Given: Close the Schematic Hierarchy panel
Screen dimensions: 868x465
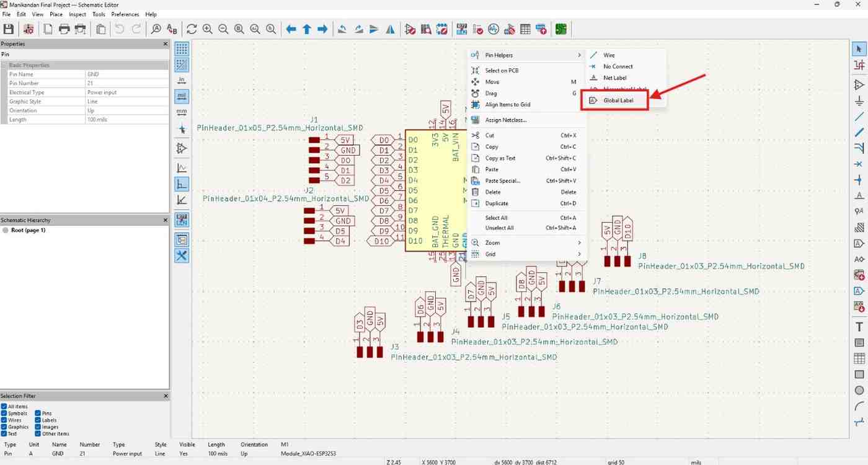Looking at the screenshot, I should click(165, 220).
